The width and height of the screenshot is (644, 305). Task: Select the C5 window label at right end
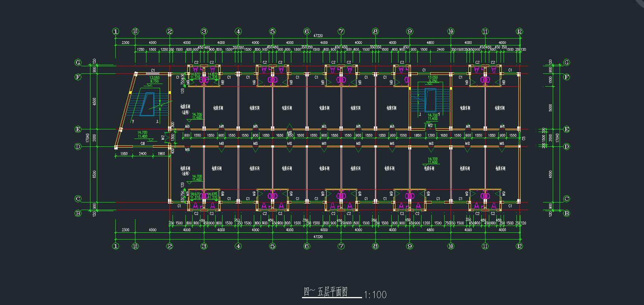pyautogui.click(x=524, y=138)
